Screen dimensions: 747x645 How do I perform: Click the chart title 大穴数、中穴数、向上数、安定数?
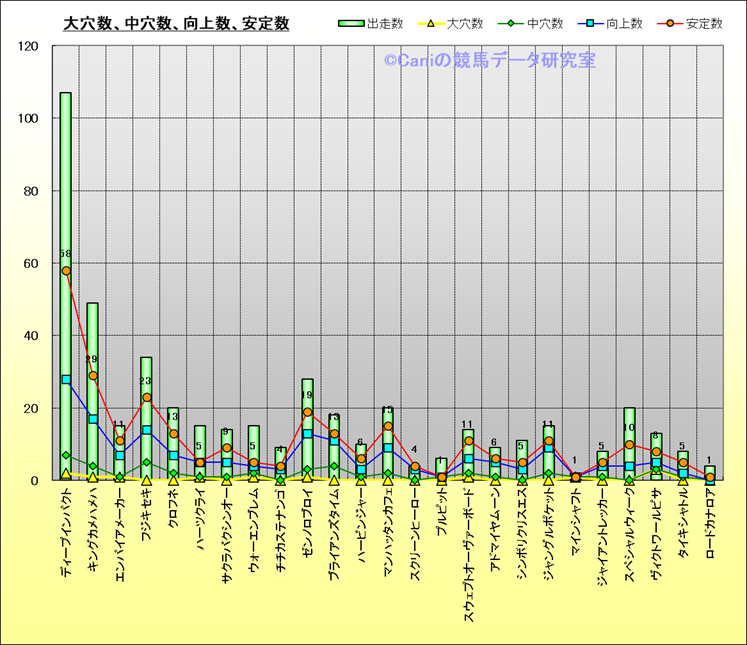coord(176,23)
